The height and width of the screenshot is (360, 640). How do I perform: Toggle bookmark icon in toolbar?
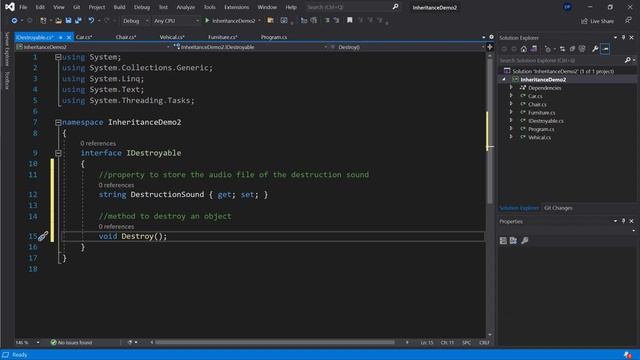click(x=349, y=20)
